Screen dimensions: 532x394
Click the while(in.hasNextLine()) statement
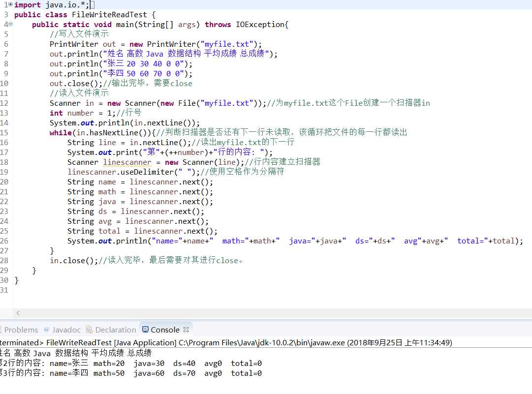click(102, 133)
